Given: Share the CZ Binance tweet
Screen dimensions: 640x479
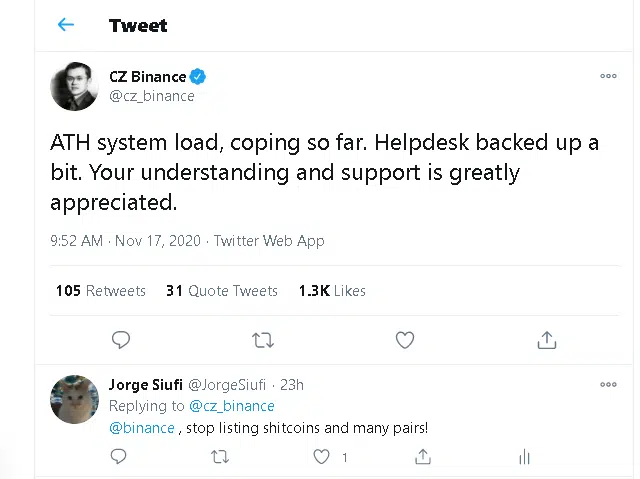Looking at the screenshot, I should pyautogui.click(x=547, y=340).
